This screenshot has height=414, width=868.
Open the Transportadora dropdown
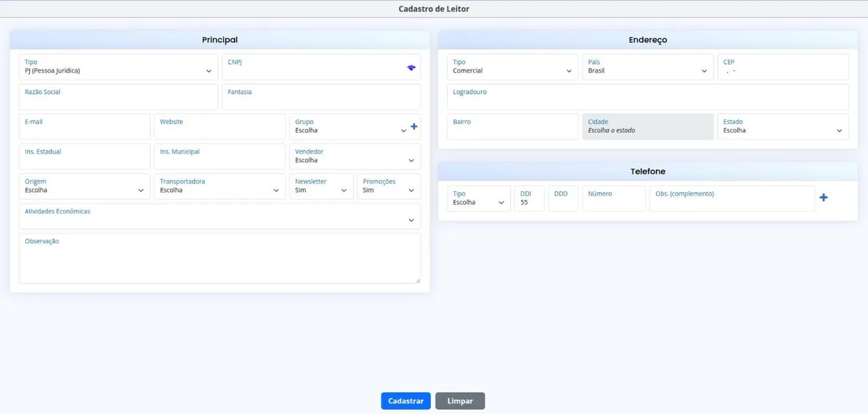click(x=219, y=186)
